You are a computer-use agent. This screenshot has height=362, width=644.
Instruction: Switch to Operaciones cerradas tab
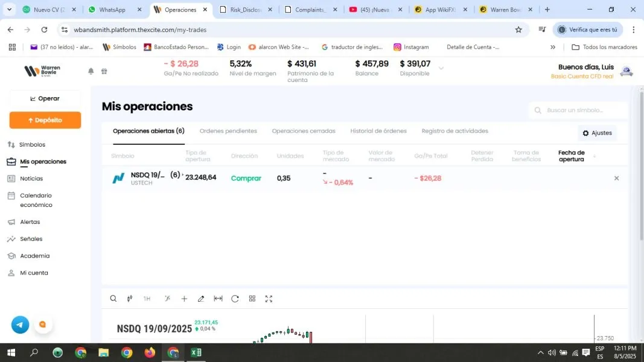pyautogui.click(x=304, y=131)
